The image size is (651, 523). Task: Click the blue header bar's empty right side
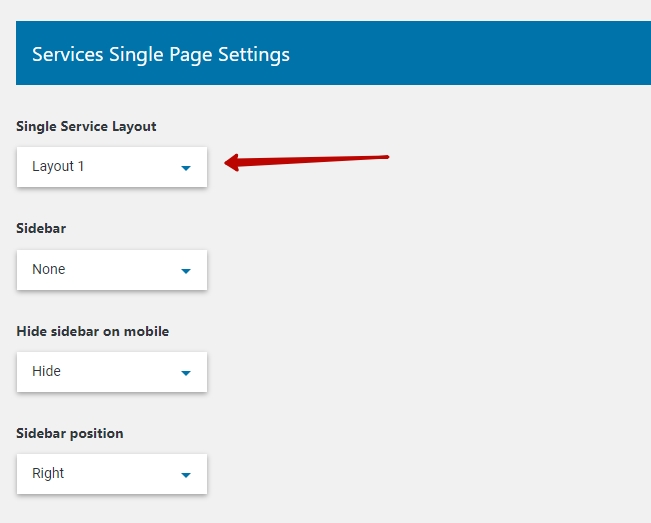(500, 54)
